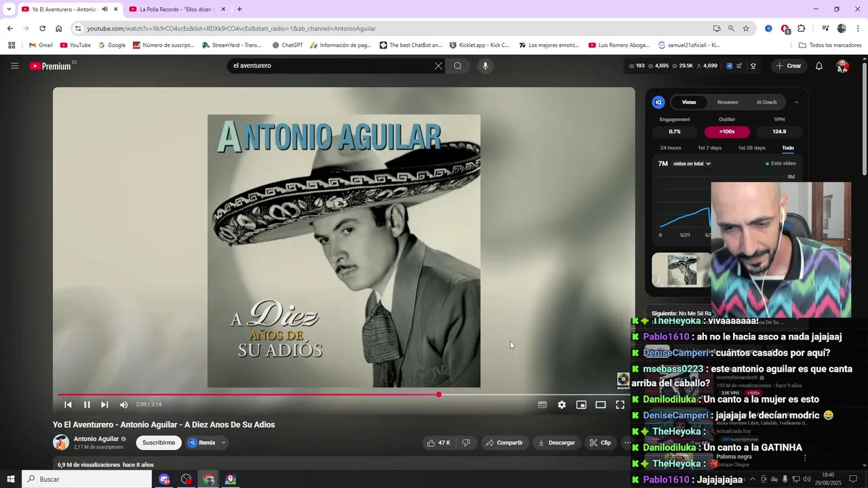868x488 pixels.
Task: Seek within the video progress bar
Action: [344, 394]
